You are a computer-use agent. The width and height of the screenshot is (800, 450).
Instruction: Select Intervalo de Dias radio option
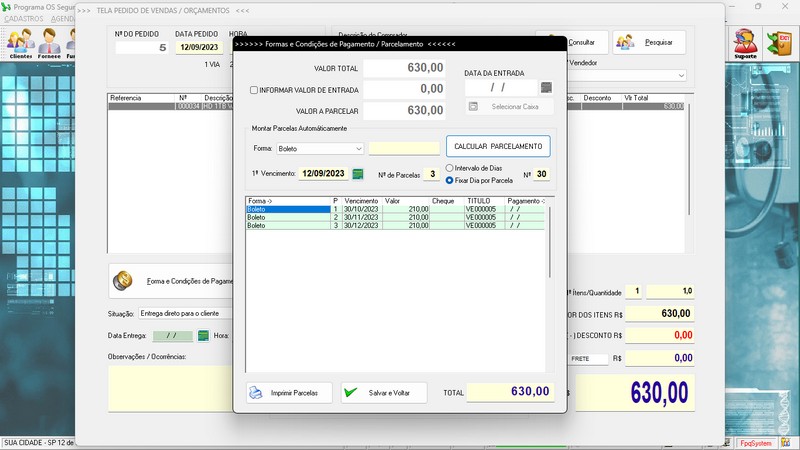(450, 168)
